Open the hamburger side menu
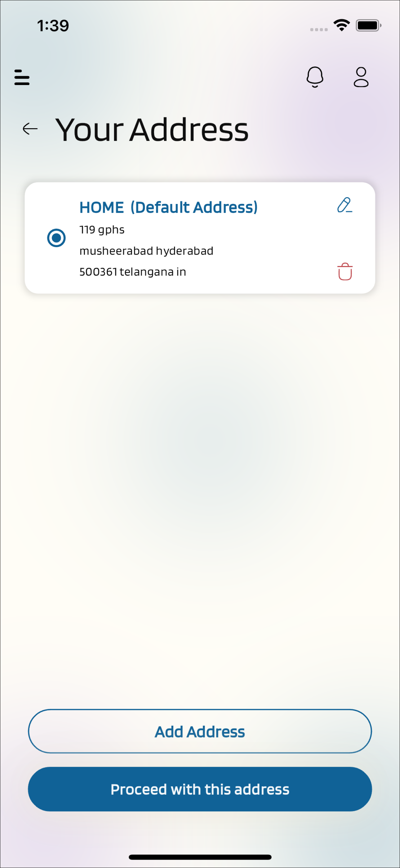 pyautogui.click(x=22, y=77)
